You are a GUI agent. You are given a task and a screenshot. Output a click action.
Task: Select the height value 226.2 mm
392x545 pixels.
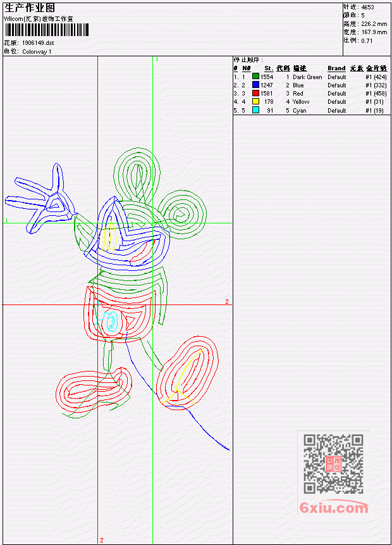tap(374, 23)
